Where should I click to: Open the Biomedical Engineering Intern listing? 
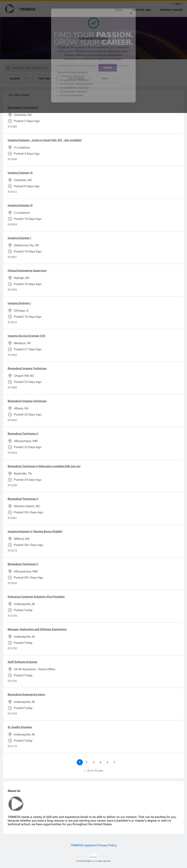[26, 694]
